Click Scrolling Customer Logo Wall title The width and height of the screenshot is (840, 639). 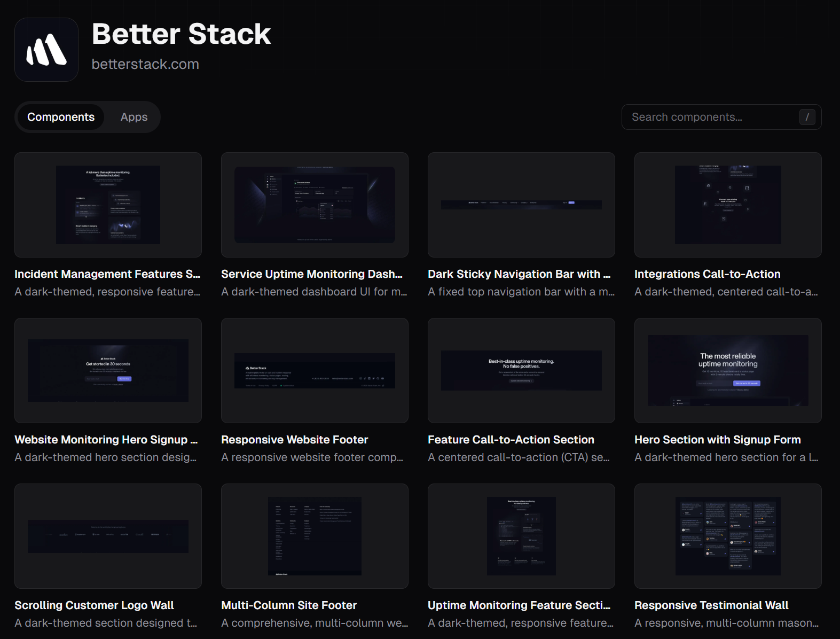(x=95, y=605)
